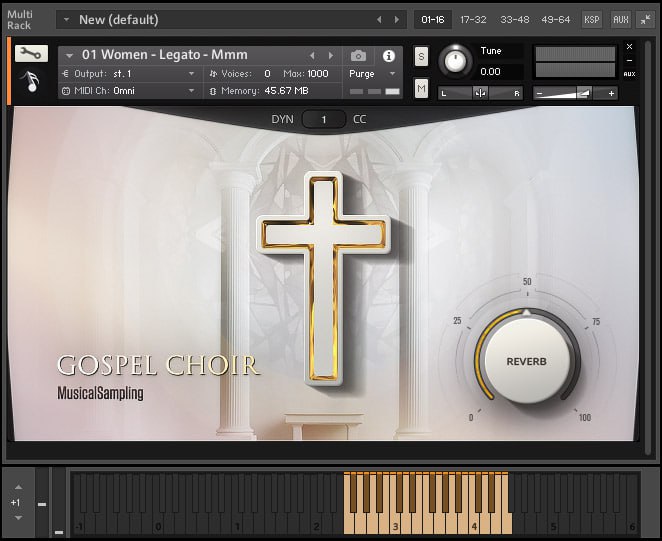Click the keyboard pitch bend wheel

click(x=42, y=503)
